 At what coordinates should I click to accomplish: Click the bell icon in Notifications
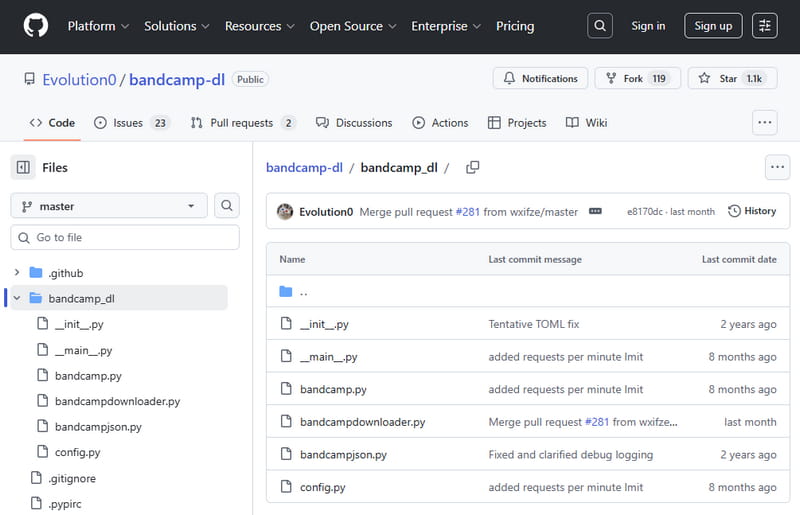[x=509, y=78]
